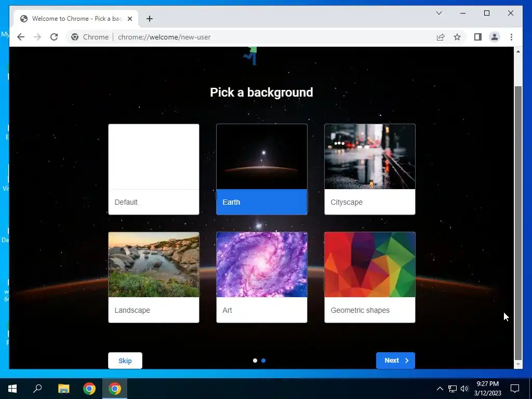The image size is (532, 399).
Task: Open network status tray icon
Action: 453,389
